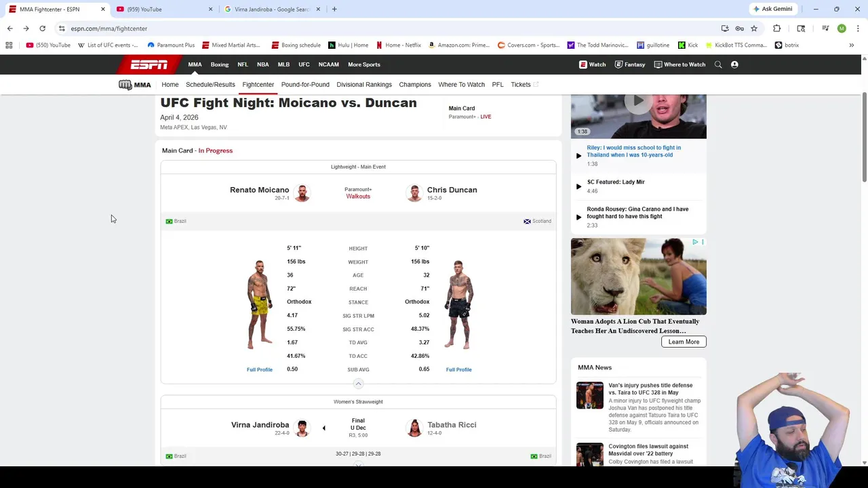Open the ESPN user account icon
Image resolution: width=868 pixels, height=488 pixels.
734,64
